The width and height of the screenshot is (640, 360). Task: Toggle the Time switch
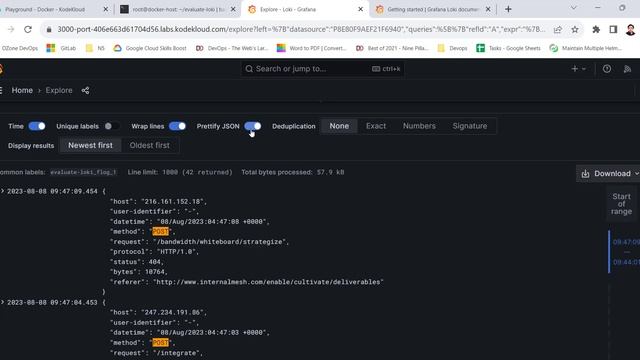[x=37, y=126]
